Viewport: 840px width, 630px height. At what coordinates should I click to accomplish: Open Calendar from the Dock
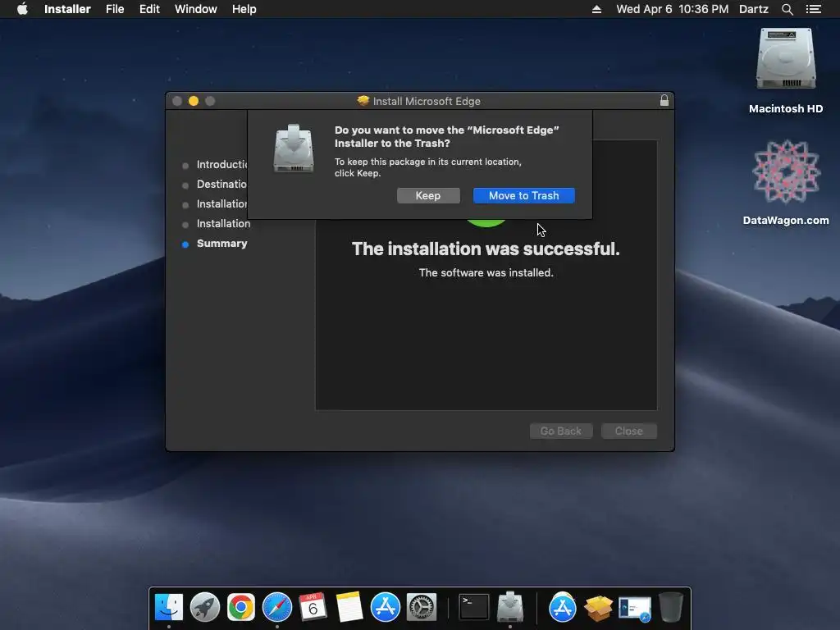pyautogui.click(x=313, y=607)
